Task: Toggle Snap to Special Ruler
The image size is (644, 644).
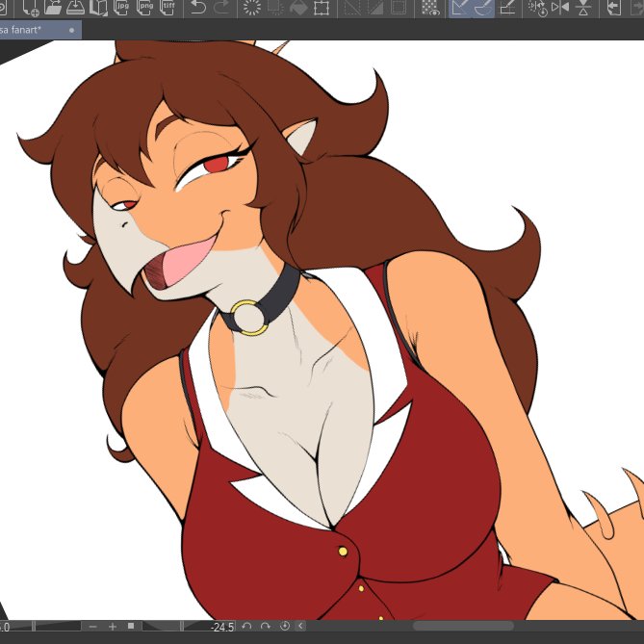Action: click(x=483, y=8)
